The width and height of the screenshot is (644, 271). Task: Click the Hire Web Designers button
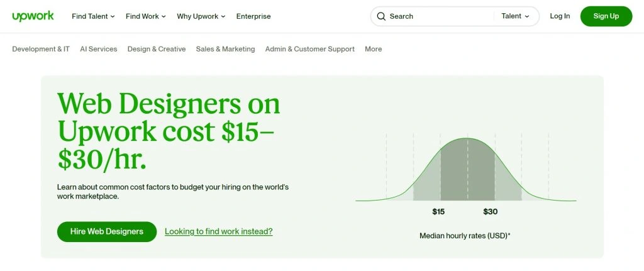(x=107, y=231)
